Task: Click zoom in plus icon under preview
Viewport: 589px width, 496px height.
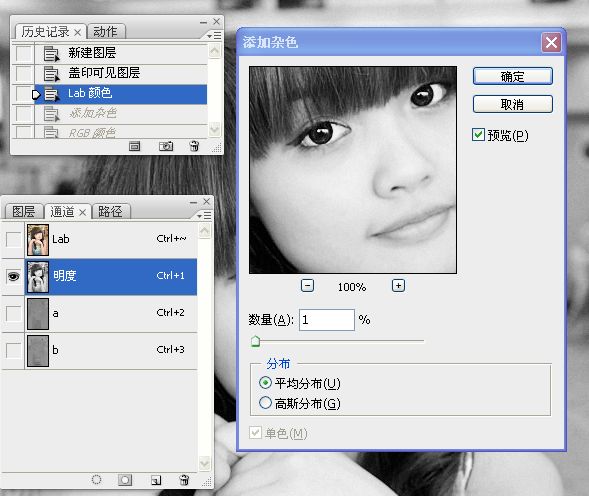Action: pyautogui.click(x=398, y=286)
